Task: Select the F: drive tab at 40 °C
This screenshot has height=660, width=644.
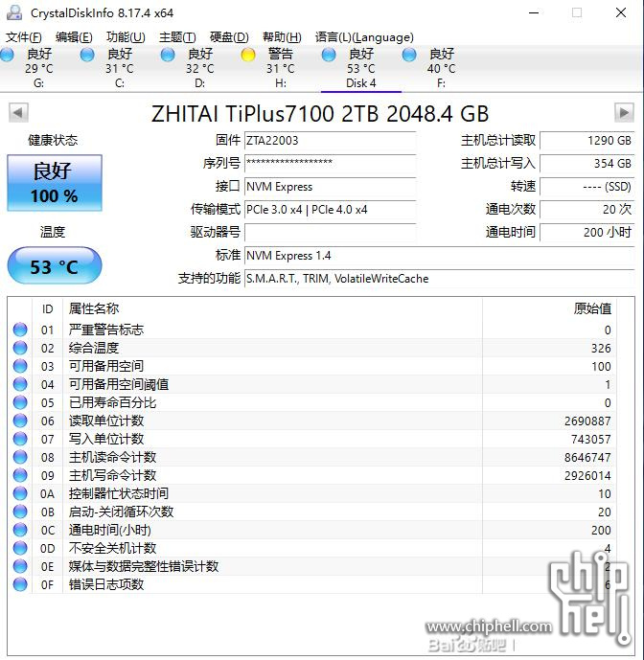Action: (442, 68)
